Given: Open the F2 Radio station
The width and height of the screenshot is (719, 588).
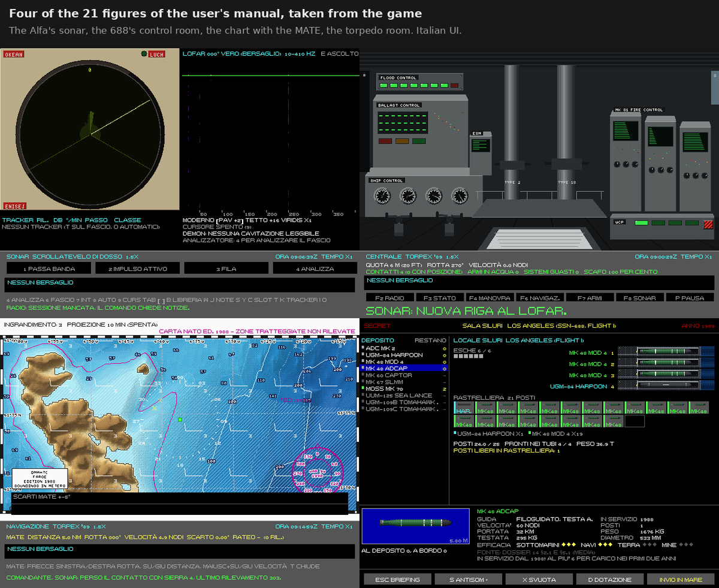Looking at the screenshot, I should pyautogui.click(x=390, y=297).
